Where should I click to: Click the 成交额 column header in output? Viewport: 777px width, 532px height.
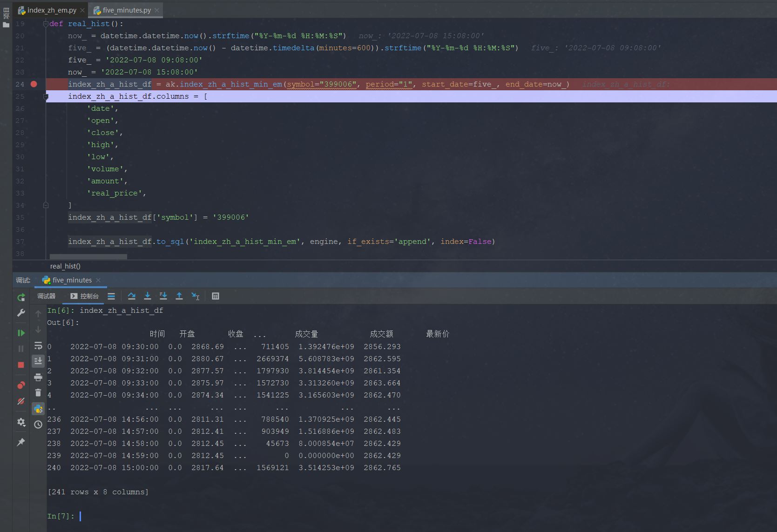pos(381,334)
